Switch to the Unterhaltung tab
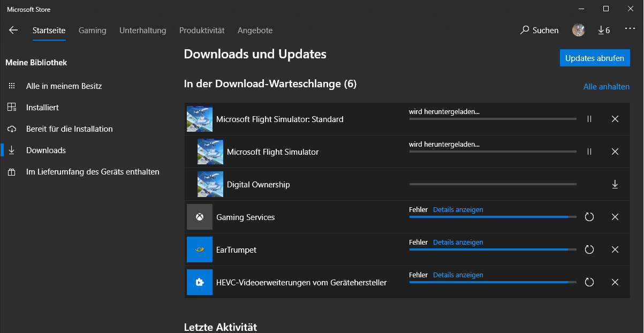The width and height of the screenshot is (644, 333). 143,31
